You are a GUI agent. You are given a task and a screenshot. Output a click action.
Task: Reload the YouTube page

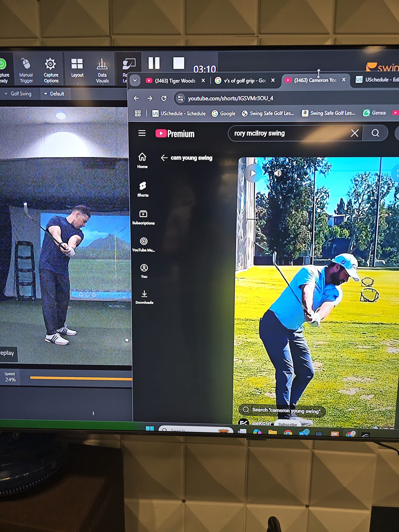pyautogui.click(x=164, y=98)
